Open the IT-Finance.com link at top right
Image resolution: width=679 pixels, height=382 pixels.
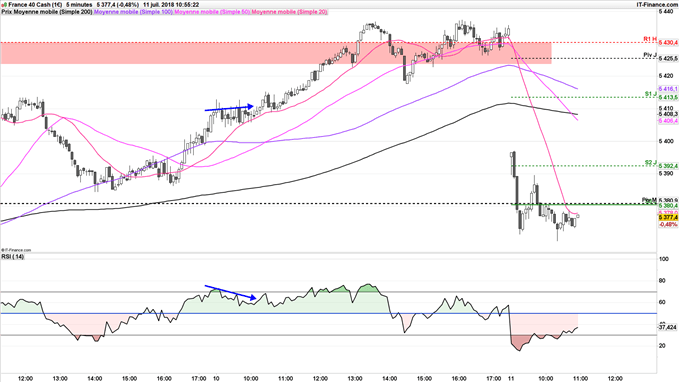(657, 5)
